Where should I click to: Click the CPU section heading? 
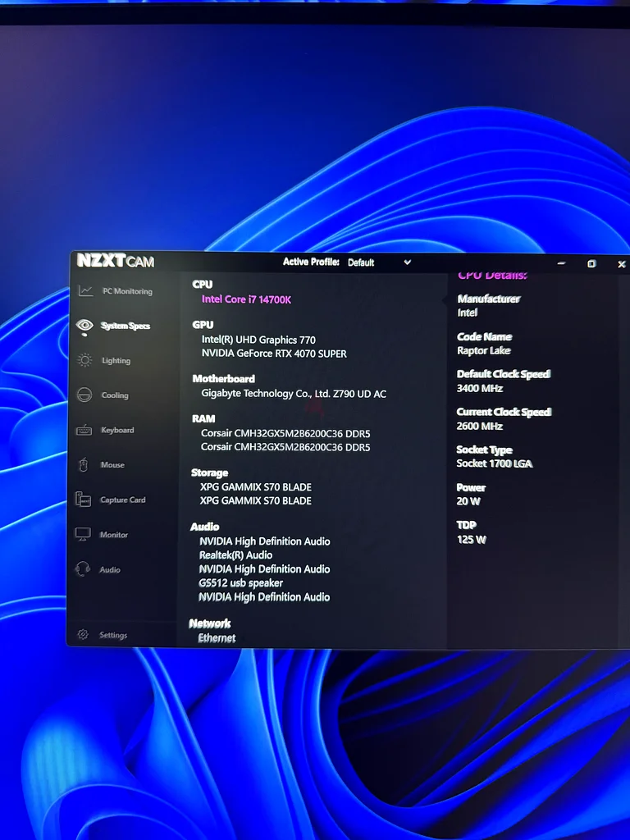203,285
